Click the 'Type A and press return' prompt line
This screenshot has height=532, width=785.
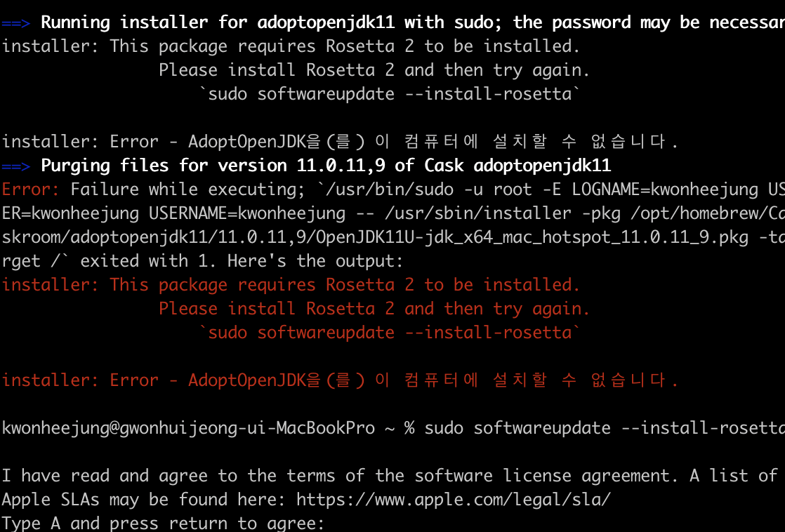click(x=163, y=523)
